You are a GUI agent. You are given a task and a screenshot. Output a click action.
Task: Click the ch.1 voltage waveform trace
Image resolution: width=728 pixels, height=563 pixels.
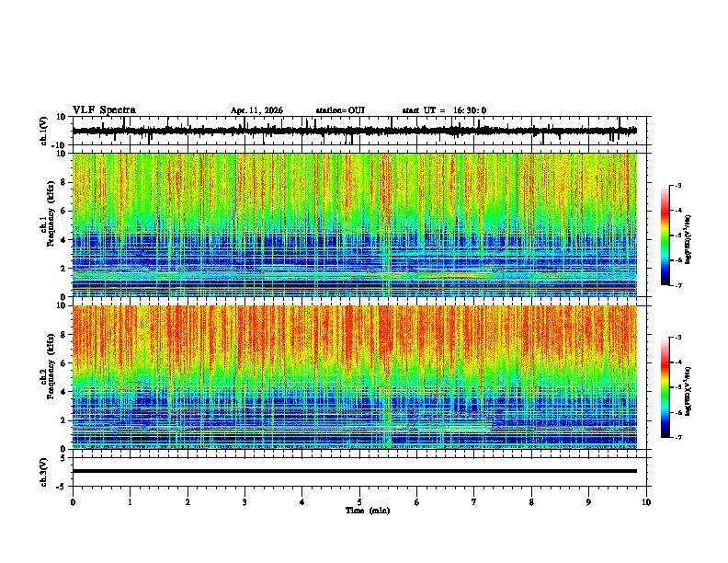coord(354,131)
